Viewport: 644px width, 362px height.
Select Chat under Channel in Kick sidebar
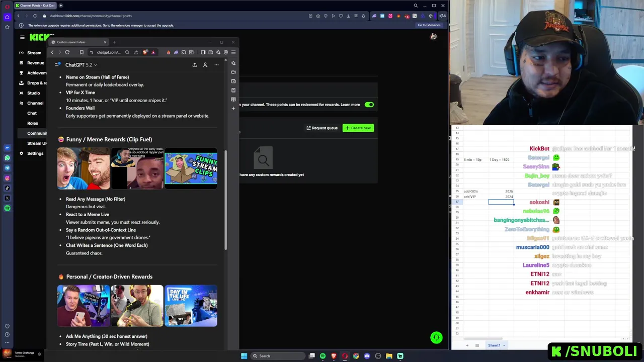pyautogui.click(x=32, y=113)
